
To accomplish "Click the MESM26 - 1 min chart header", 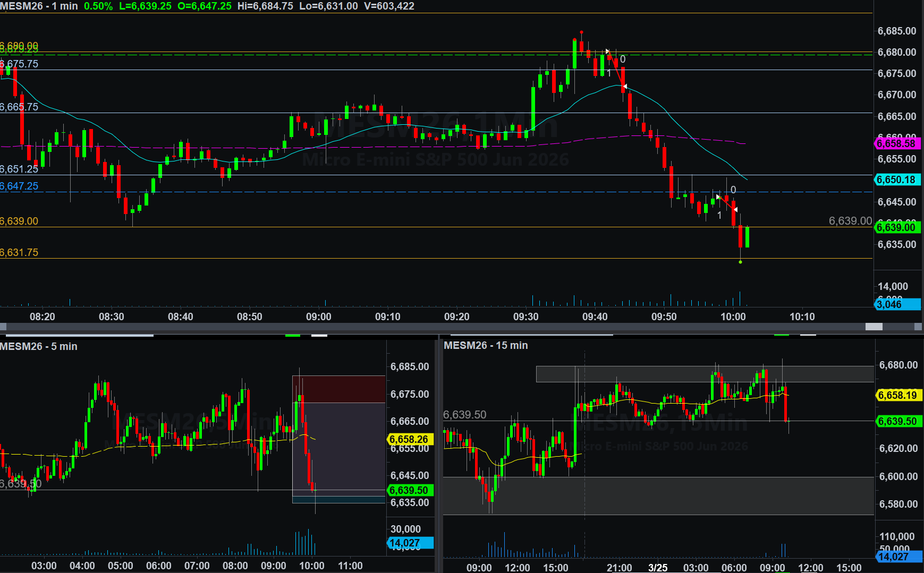I will click(x=39, y=6).
